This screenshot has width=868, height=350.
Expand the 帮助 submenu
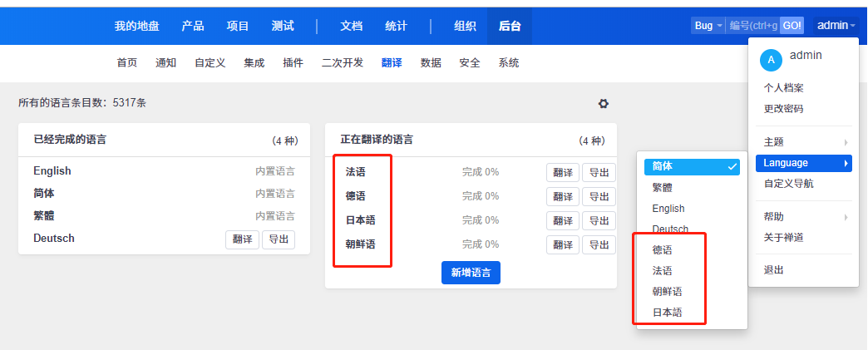click(803, 217)
